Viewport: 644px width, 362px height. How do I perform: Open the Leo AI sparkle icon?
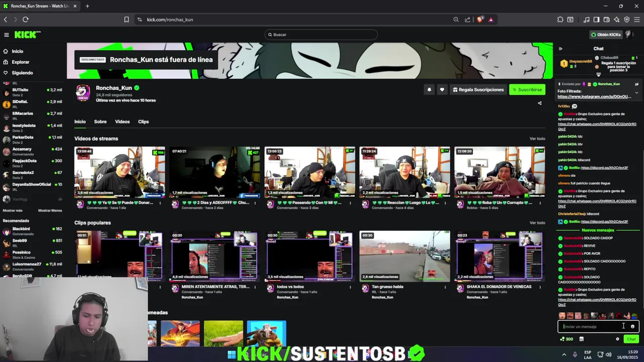pyautogui.click(x=617, y=20)
